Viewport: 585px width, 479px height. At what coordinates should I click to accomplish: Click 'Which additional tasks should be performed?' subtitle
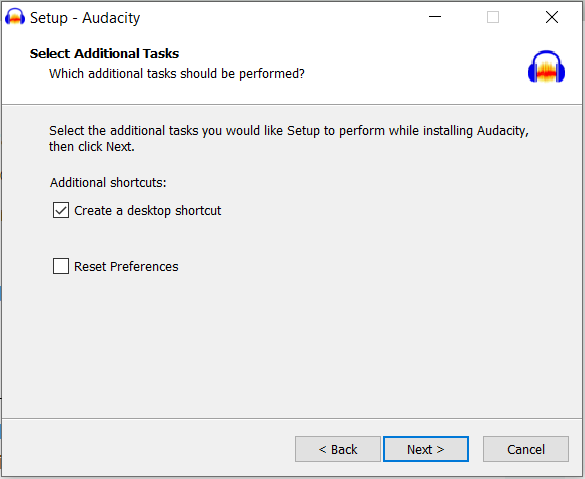[x=177, y=73]
